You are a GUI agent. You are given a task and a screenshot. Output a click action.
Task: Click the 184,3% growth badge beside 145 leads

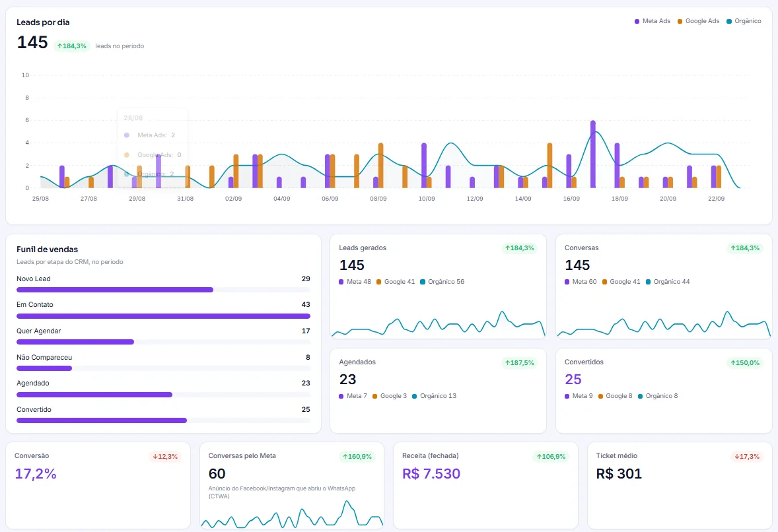[72, 46]
